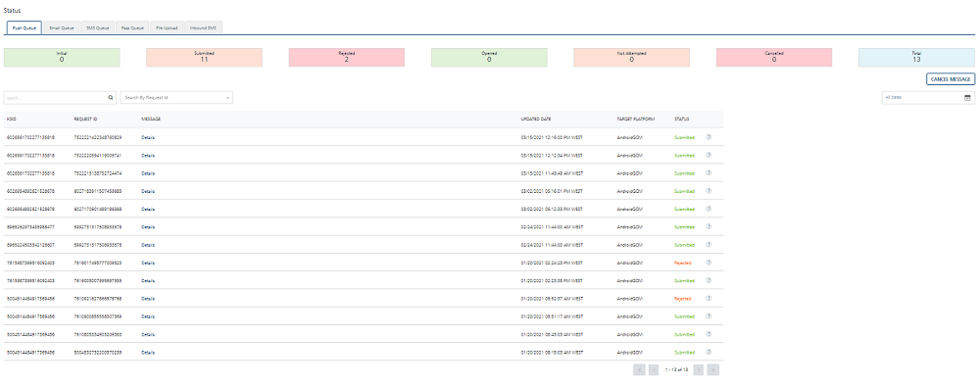This screenshot has width=980, height=385.
Task: Jump to the last results page
Action: pos(713,370)
